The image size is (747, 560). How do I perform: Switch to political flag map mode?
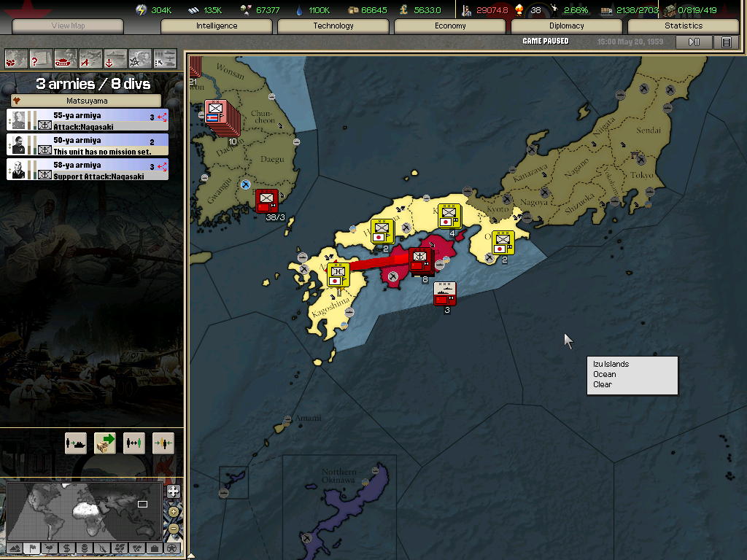[x=32, y=548]
